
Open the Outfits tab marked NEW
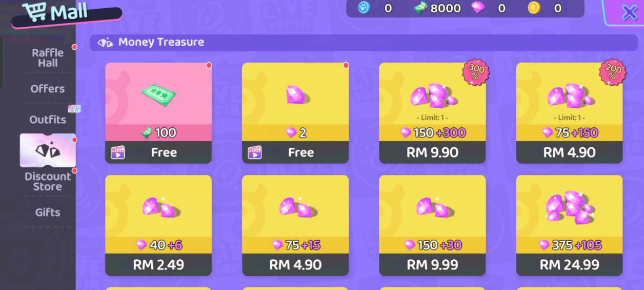[x=48, y=119]
